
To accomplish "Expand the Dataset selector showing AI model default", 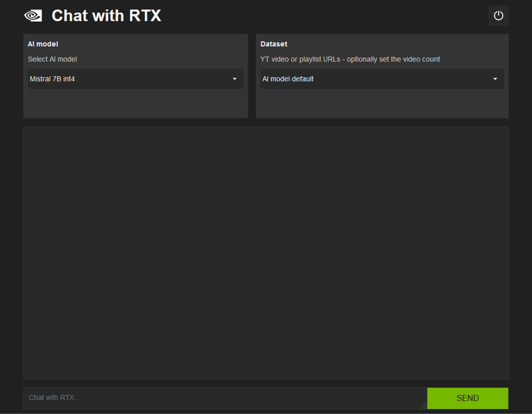I will pos(382,79).
